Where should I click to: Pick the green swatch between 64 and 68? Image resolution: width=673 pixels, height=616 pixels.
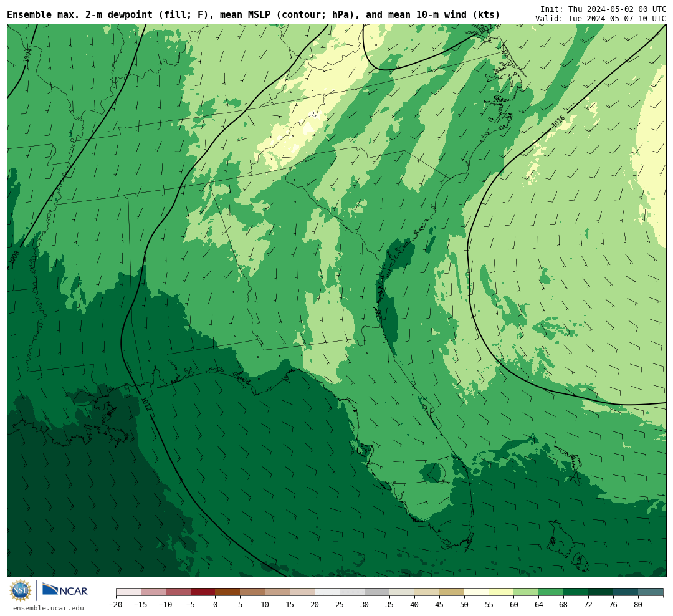click(x=551, y=592)
